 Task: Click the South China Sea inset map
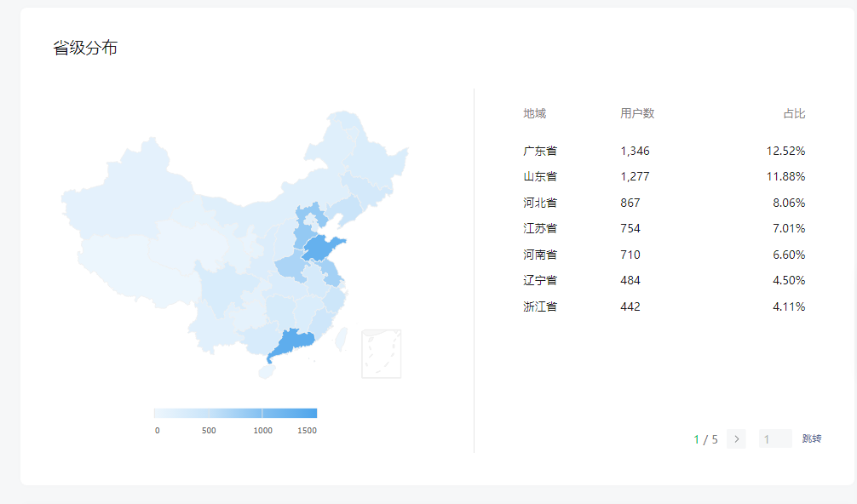tap(382, 354)
